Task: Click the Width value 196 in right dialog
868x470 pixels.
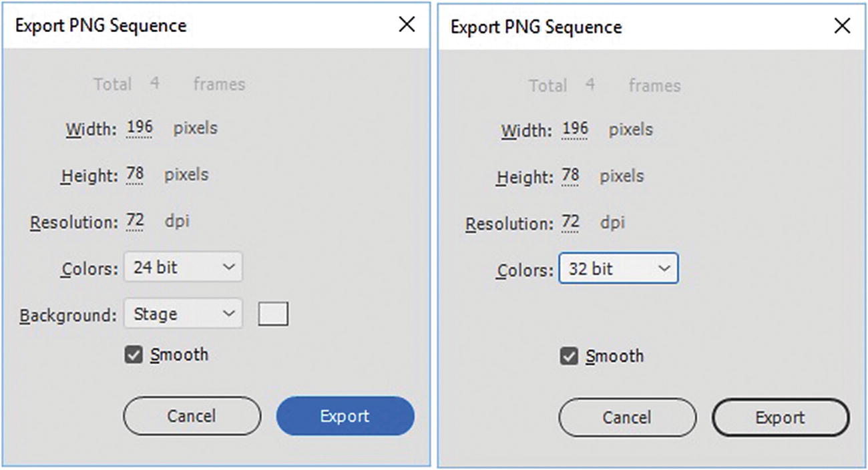Action: click(575, 128)
